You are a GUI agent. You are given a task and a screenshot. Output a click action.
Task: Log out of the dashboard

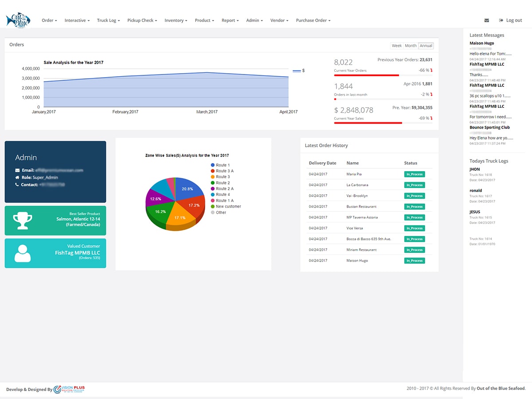(511, 20)
